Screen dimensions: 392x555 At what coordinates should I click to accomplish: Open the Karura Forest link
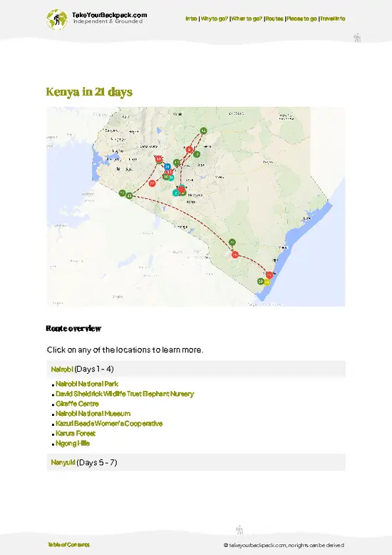[x=76, y=433]
